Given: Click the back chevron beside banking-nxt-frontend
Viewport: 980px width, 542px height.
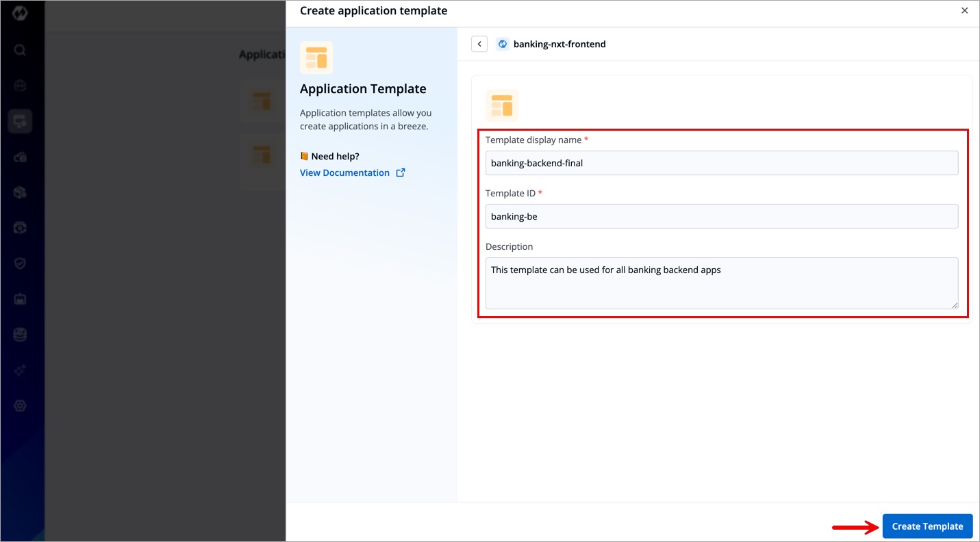Looking at the screenshot, I should 479,44.
